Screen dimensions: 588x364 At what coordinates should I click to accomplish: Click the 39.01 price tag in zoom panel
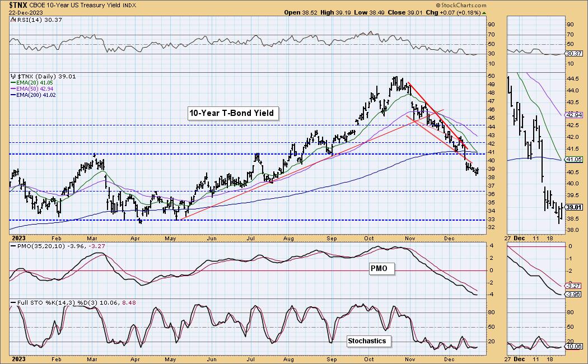click(x=574, y=207)
